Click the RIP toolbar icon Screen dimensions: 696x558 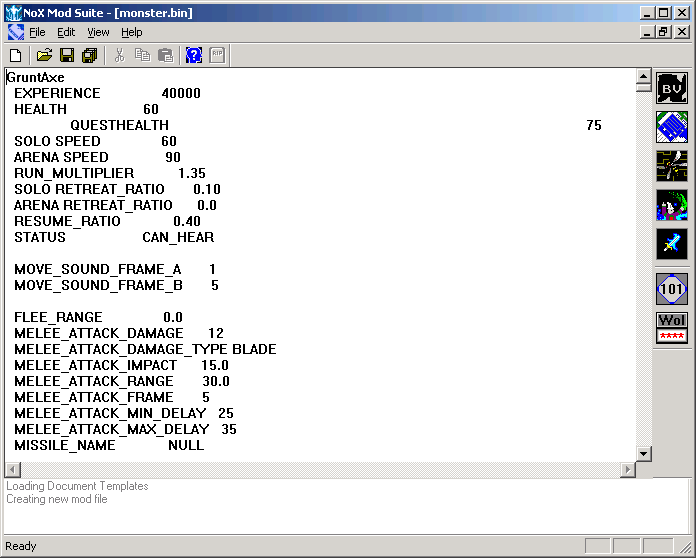[x=217, y=55]
